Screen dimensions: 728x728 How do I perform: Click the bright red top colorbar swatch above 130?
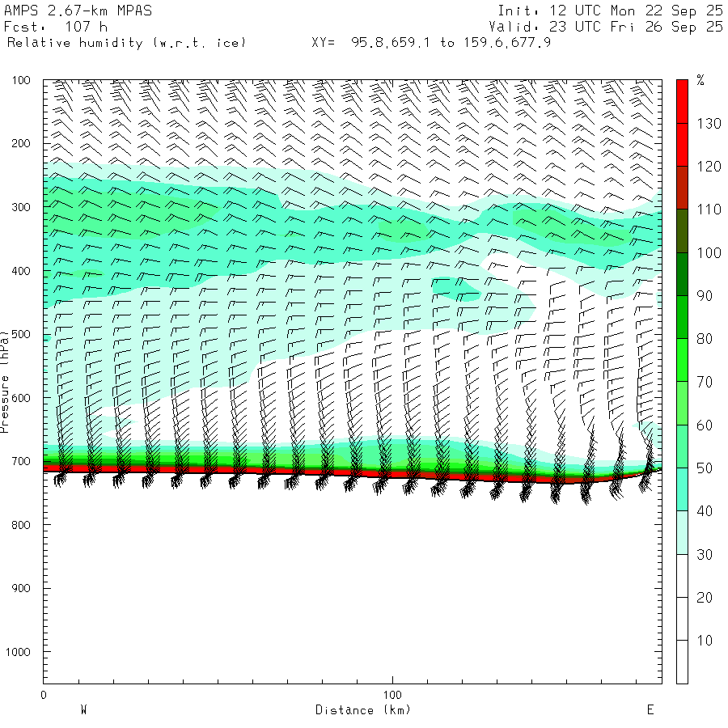click(682, 102)
